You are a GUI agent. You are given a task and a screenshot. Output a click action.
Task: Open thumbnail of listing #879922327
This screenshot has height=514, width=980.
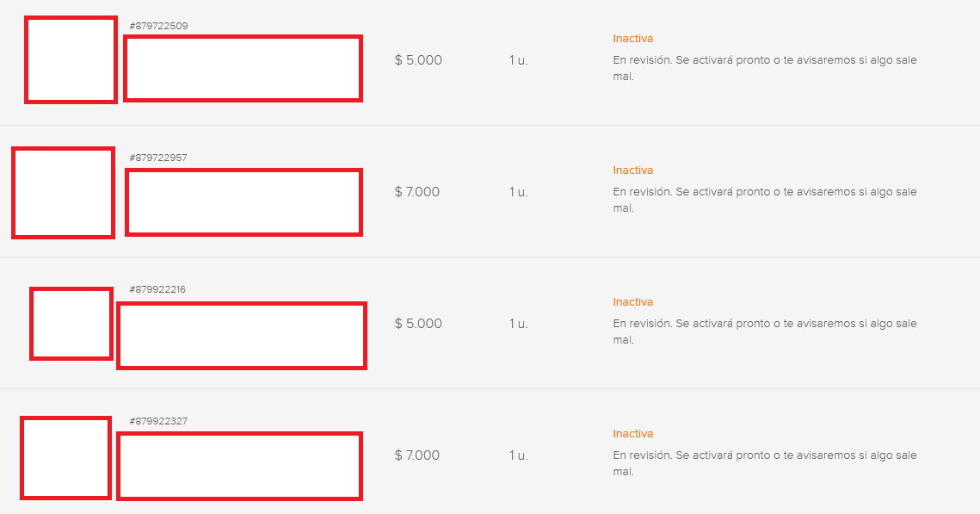pos(65,458)
